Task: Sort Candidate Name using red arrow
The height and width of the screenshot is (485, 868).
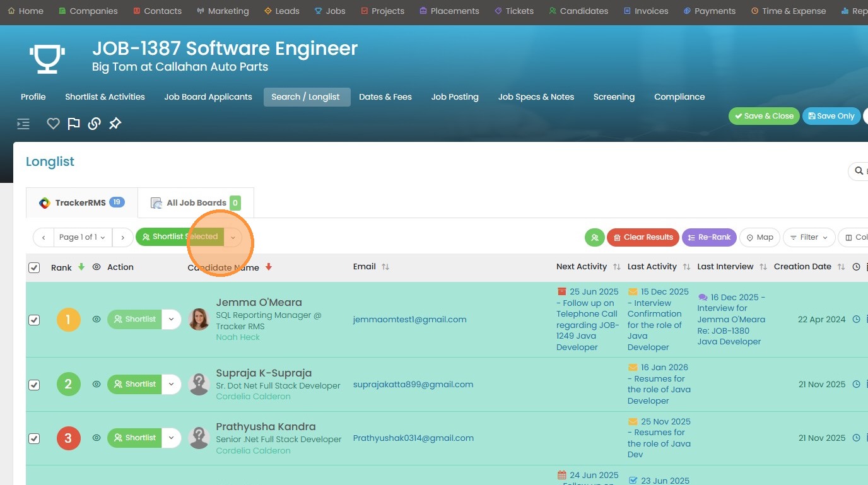Action: coord(269,267)
